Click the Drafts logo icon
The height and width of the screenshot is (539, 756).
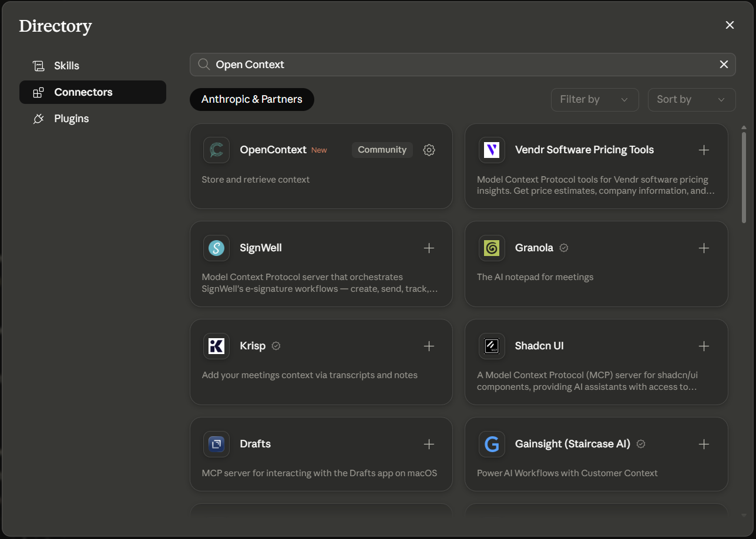[x=216, y=444]
